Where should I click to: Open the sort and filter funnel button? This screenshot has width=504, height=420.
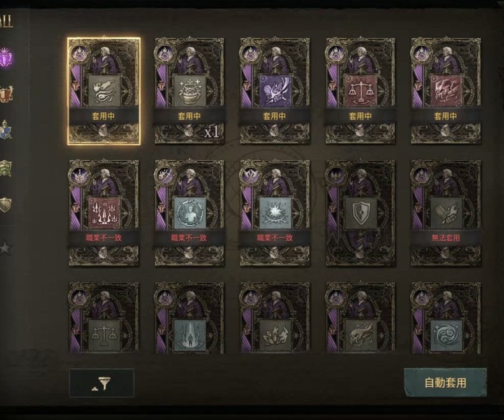coord(101,383)
